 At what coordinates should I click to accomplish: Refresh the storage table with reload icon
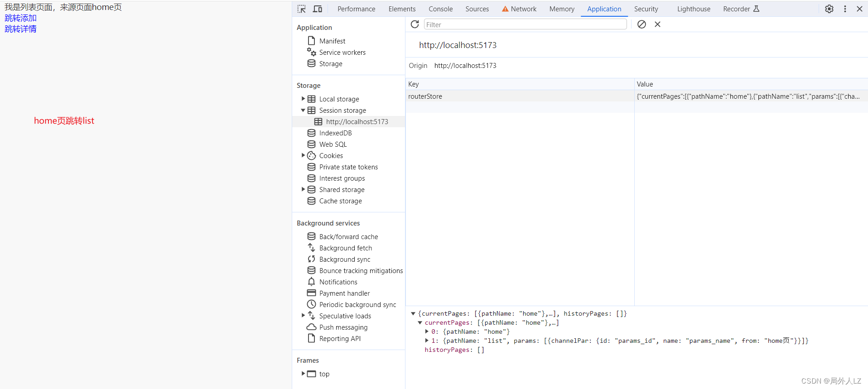tap(415, 24)
